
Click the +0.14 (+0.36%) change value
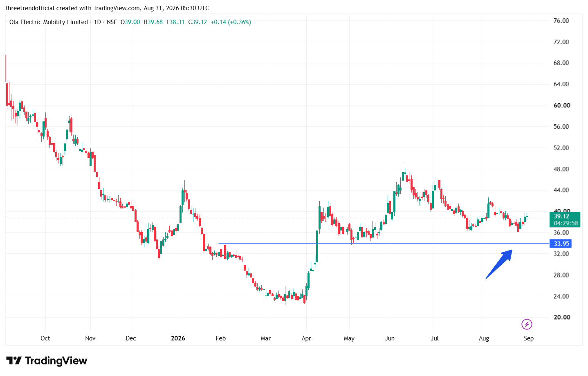pyautogui.click(x=231, y=22)
